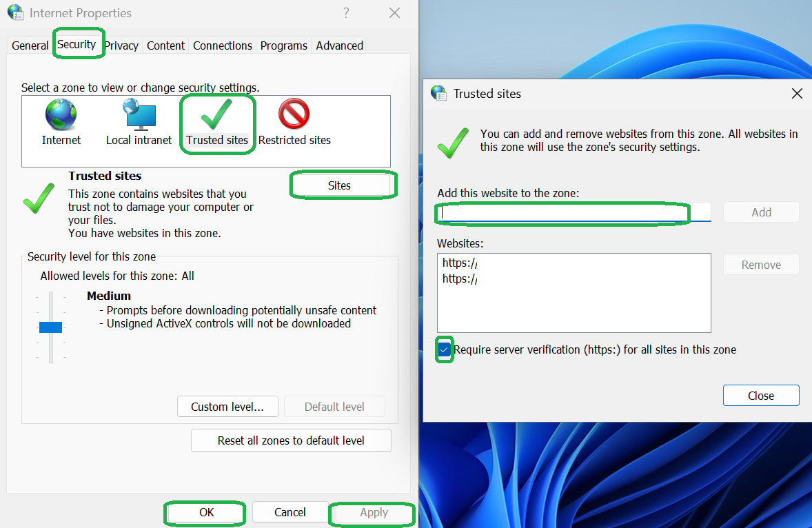Screen dimensions: 812x528
Task: Click the Add button in Trusted sites
Action: pos(761,212)
